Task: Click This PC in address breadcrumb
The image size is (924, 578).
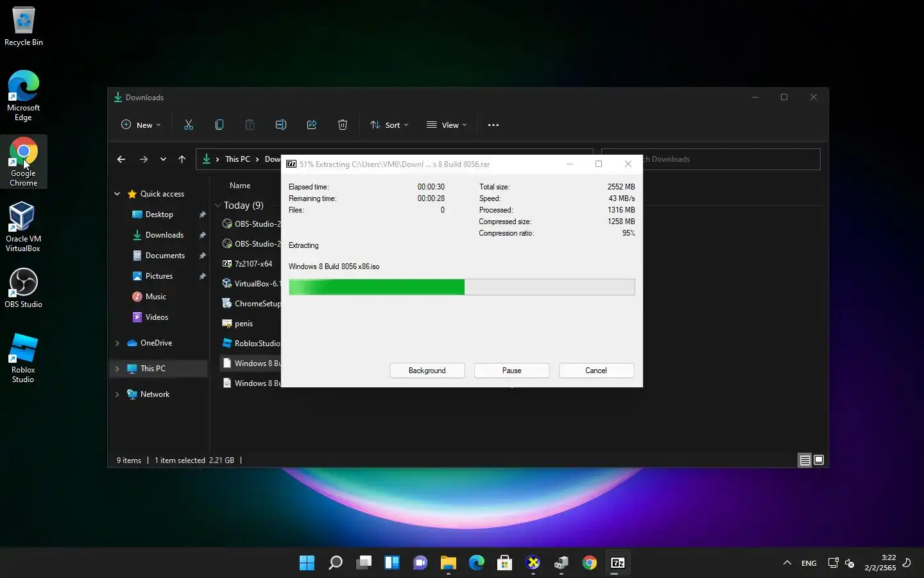Action: tap(237, 159)
